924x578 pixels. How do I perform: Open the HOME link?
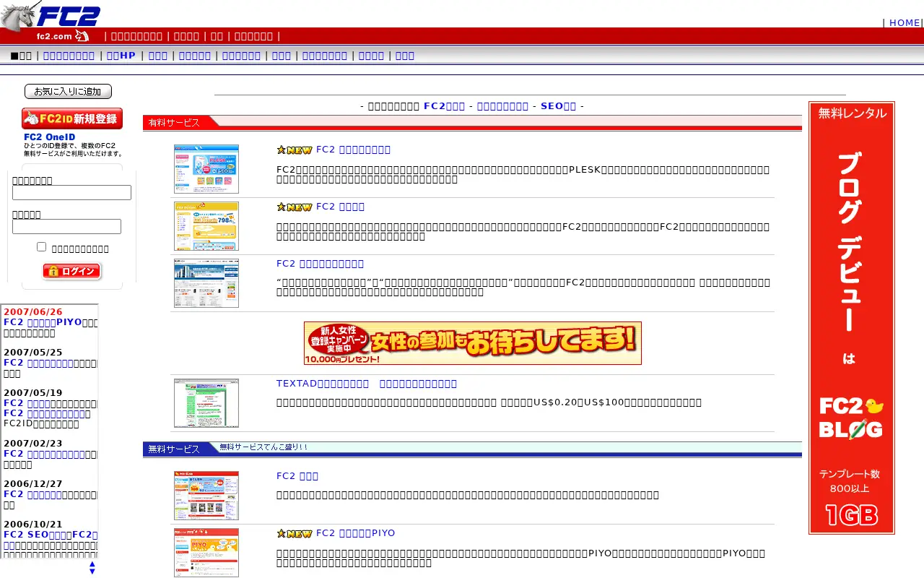coord(905,22)
